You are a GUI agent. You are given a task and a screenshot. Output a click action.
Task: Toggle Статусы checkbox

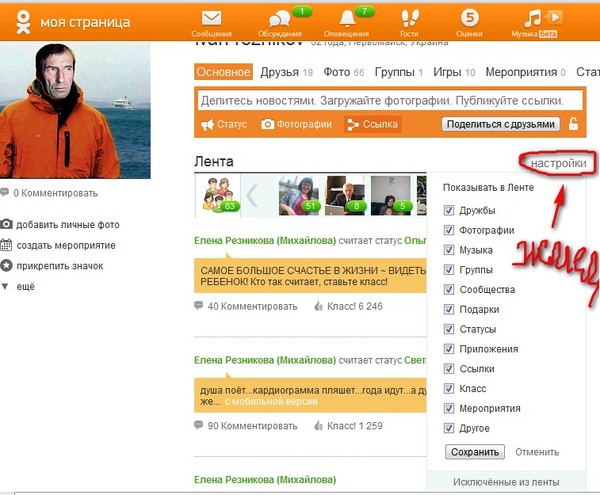[x=448, y=329]
